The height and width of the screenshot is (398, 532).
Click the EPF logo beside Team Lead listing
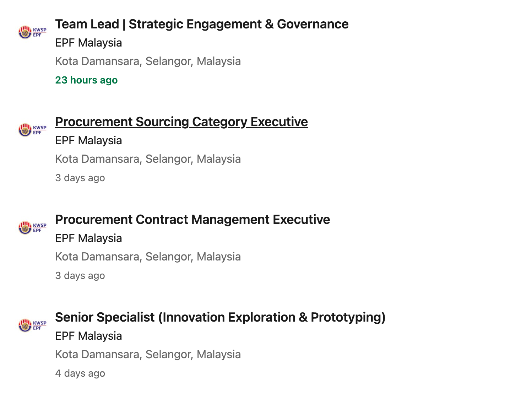tap(32, 32)
